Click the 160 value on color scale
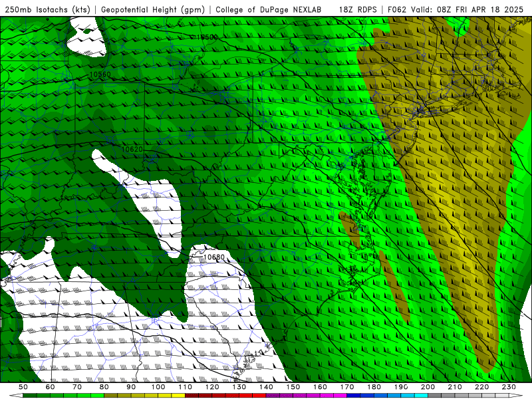 click(x=320, y=387)
